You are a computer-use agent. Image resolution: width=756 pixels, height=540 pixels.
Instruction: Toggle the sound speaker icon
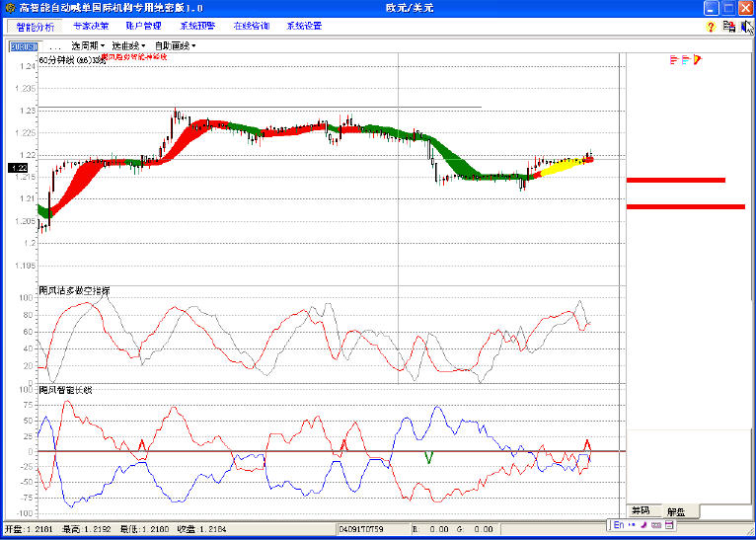[746, 27]
